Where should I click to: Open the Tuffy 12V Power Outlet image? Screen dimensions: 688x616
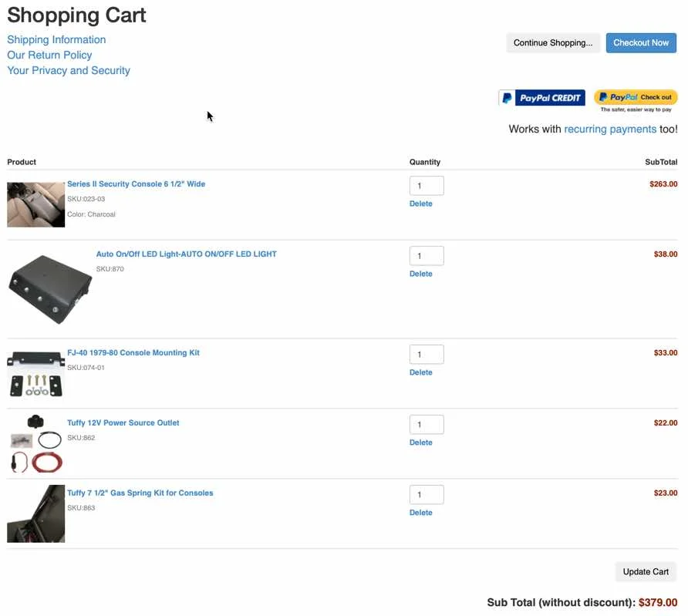36,443
